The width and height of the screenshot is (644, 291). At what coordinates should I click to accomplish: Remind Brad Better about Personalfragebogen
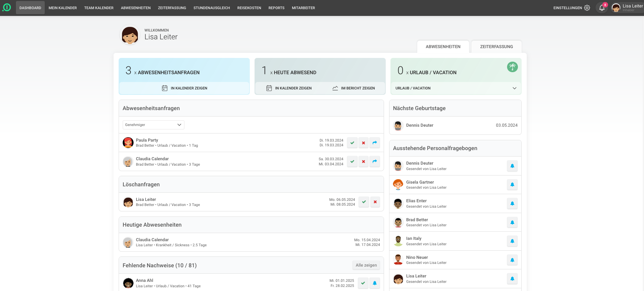click(512, 223)
